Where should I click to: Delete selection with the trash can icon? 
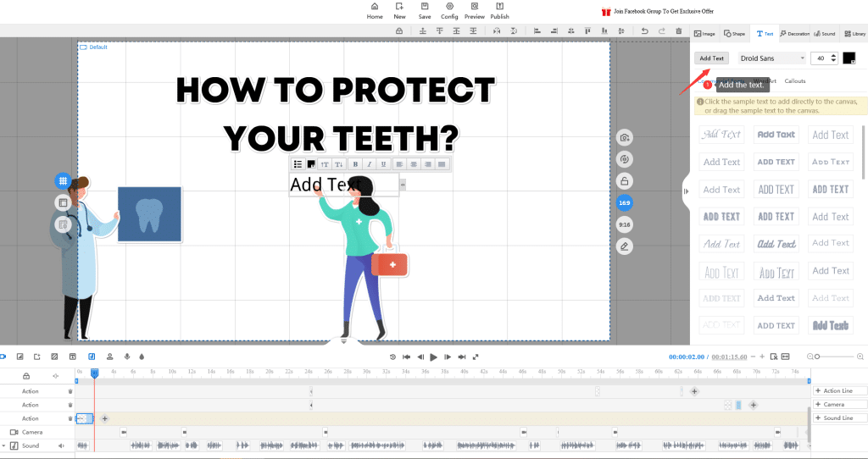pos(679,31)
